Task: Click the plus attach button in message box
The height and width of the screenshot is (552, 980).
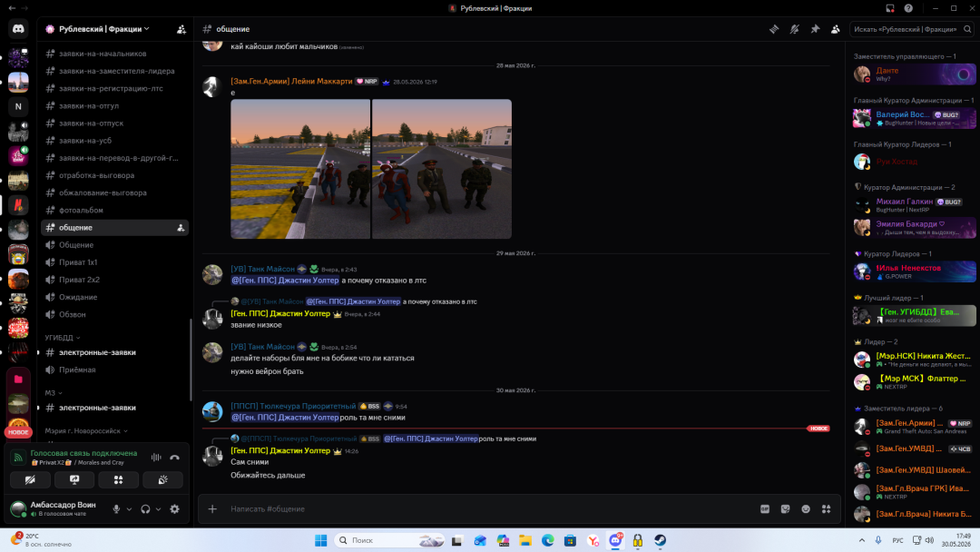Action: (212, 508)
